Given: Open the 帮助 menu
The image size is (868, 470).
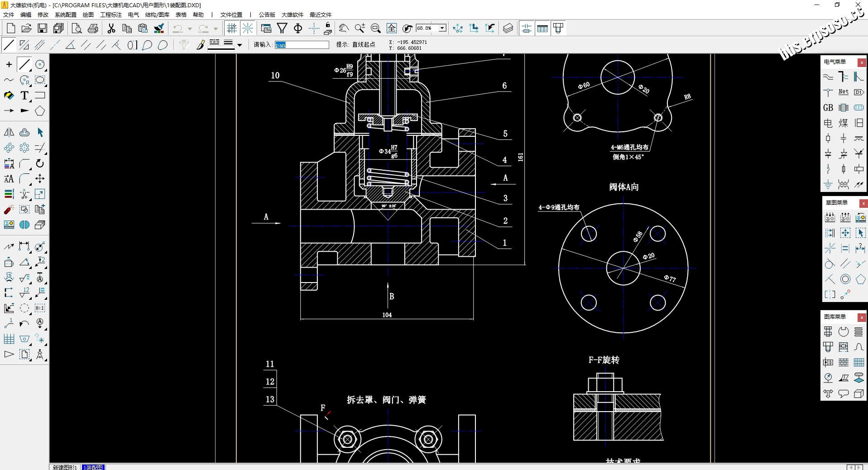Looking at the screenshot, I should point(198,14).
